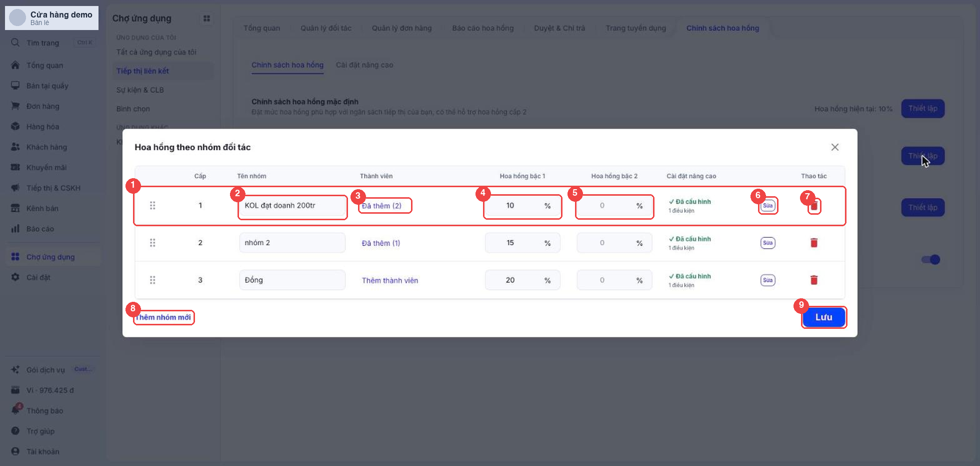The height and width of the screenshot is (466, 980).
Task: Click Đã thêm (2) members link
Action: [381, 206]
